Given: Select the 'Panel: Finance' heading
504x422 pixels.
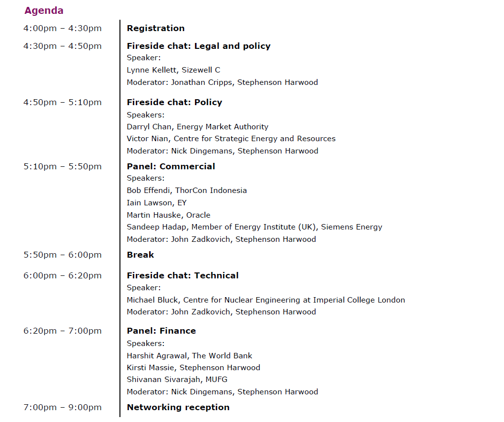Looking at the screenshot, I should pyautogui.click(x=161, y=331).
